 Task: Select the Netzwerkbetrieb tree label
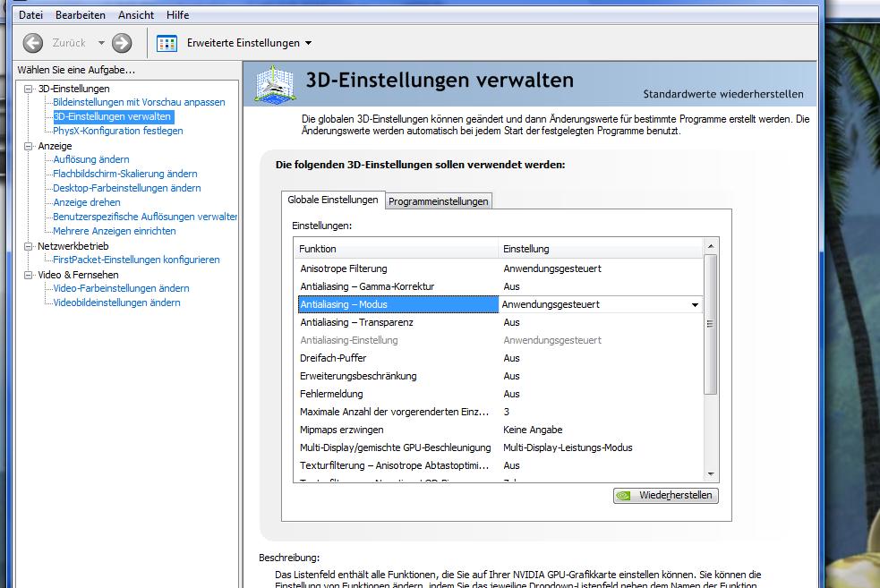coord(73,246)
